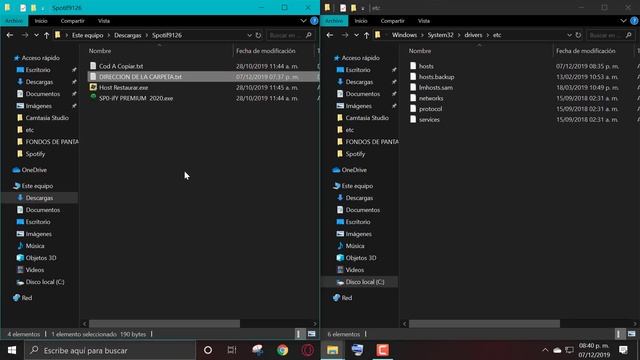Select Red in etc window sidebar
This screenshot has height=360, width=640.
coord(342,298)
